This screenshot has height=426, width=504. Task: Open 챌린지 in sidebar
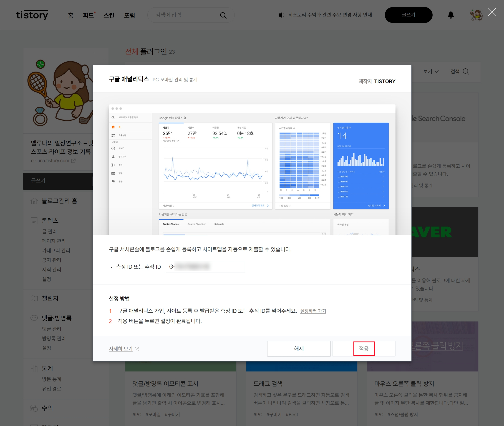point(50,299)
